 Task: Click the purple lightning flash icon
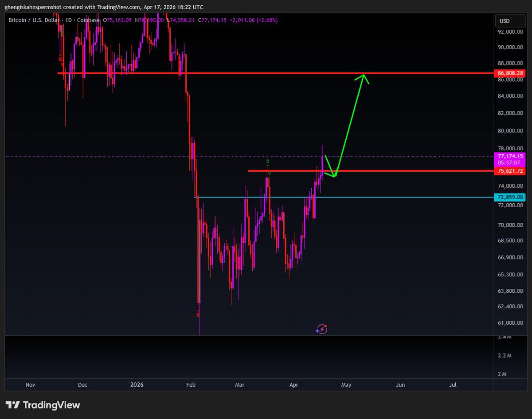pos(322,329)
